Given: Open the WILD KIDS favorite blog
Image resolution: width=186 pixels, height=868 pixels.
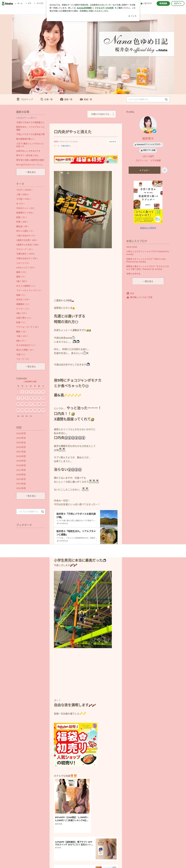Looking at the screenshot, I should pos(132,247).
